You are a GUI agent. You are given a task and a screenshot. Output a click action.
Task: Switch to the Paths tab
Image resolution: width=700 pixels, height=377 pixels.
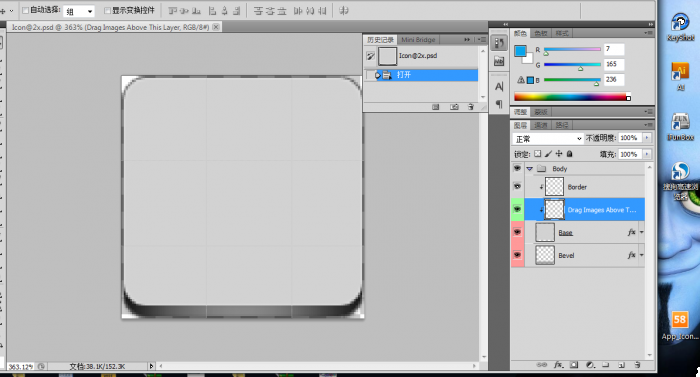pos(562,125)
